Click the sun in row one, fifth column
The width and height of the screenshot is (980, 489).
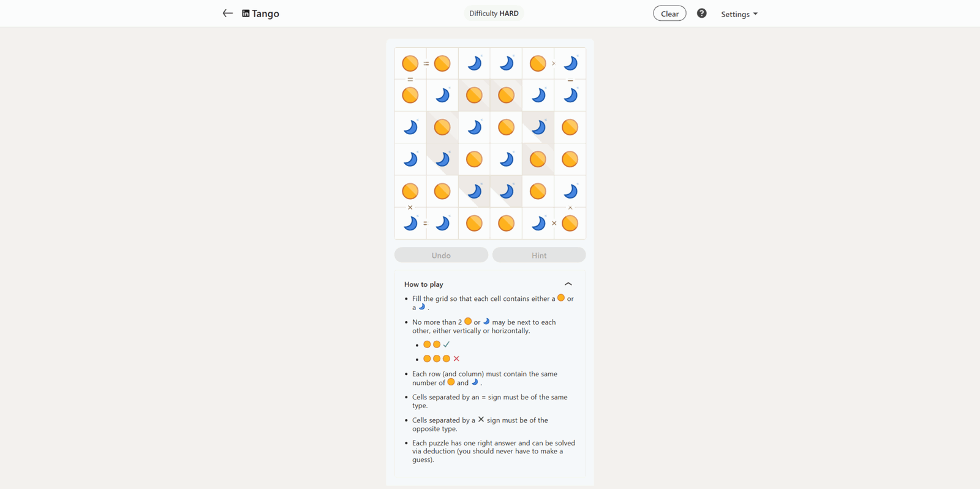pos(538,63)
